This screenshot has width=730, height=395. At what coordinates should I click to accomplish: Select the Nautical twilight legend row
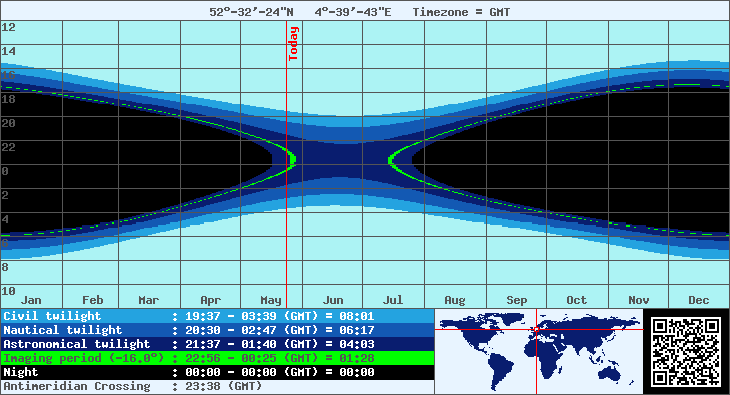click(217, 330)
